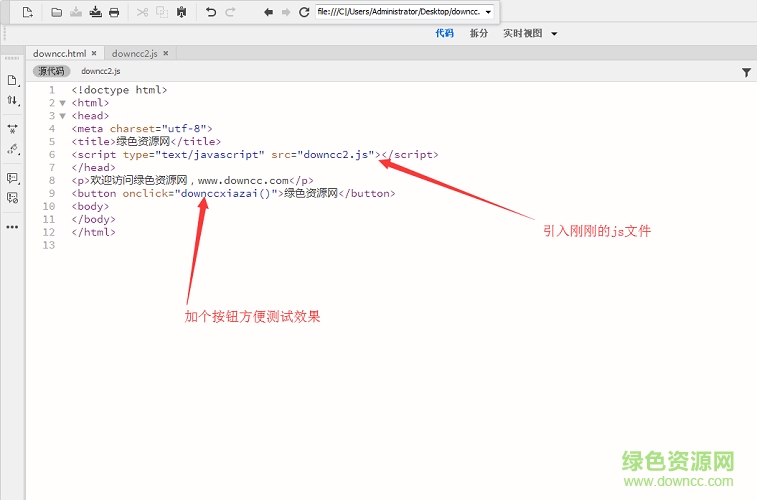Image resolution: width=757 pixels, height=500 pixels.
Task: Click the filter funnel icon
Action: (x=746, y=72)
